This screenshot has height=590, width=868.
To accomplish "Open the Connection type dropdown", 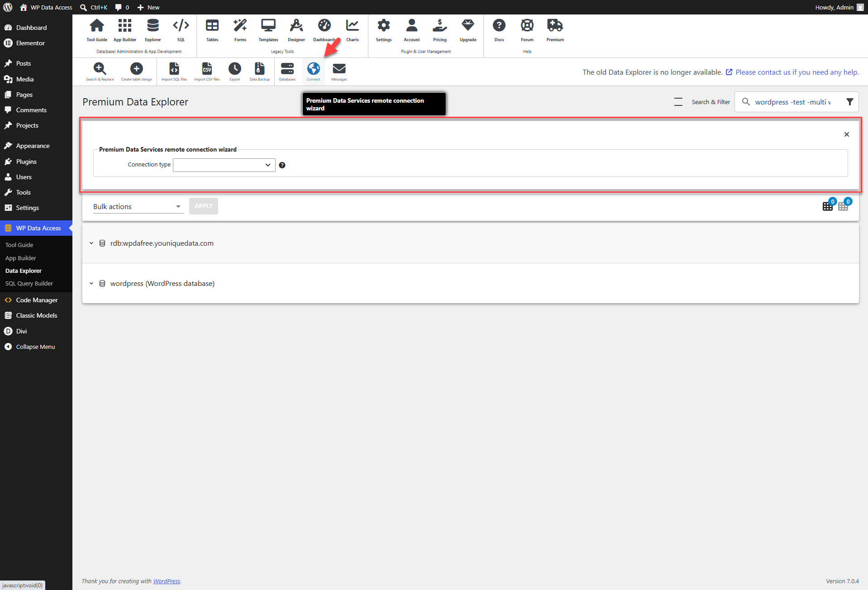I will [x=224, y=165].
